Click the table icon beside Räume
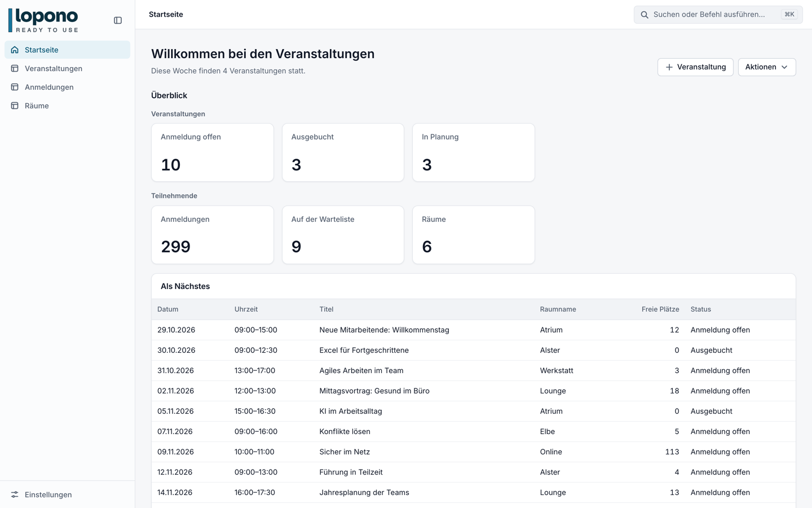The image size is (812, 508). (x=15, y=106)
